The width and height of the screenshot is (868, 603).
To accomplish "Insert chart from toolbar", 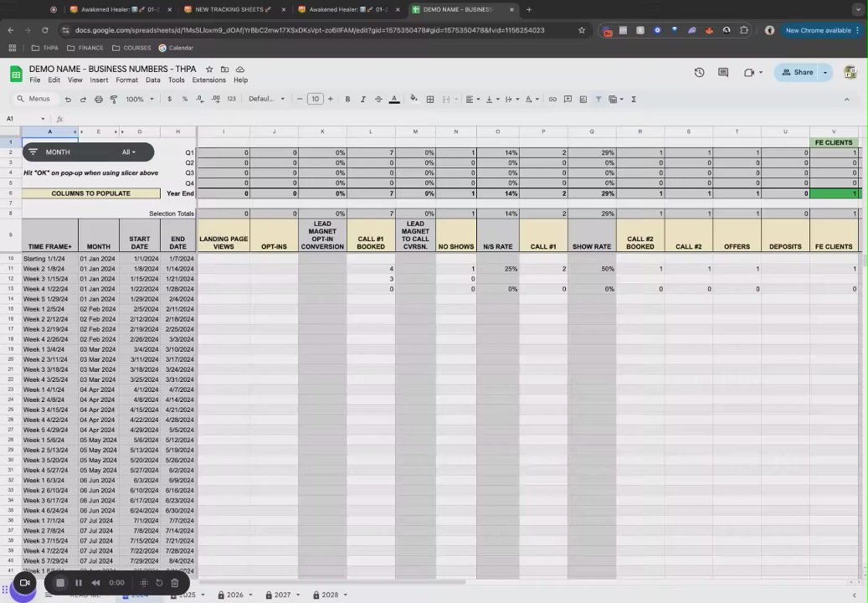I will pyautogui.click(x=583, y=99).
